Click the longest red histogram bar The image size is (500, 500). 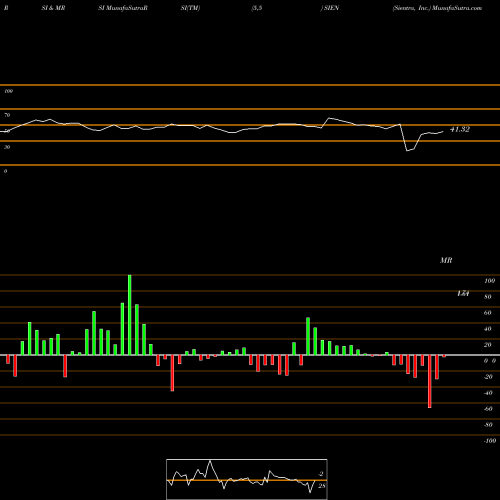430,381
